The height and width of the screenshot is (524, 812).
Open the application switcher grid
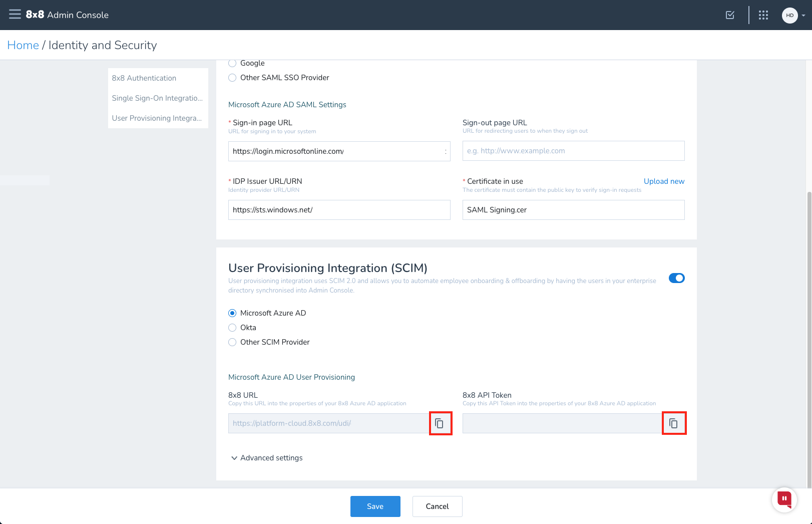pyautogui.click(x=763, y=15)
